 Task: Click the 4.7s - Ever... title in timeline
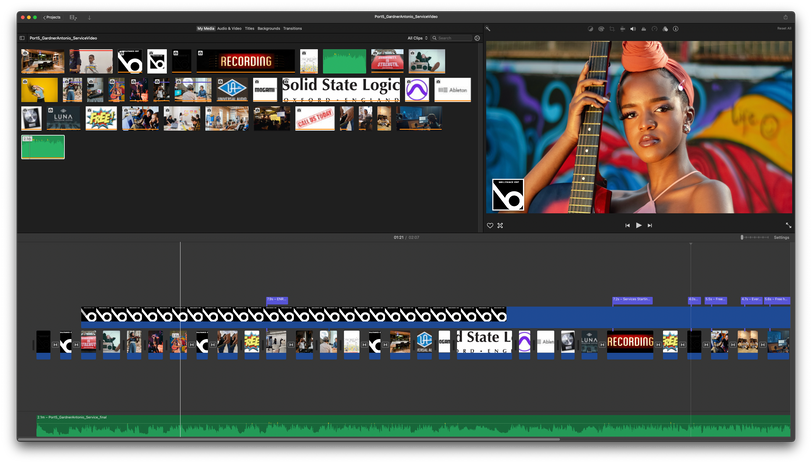(751, 300)
